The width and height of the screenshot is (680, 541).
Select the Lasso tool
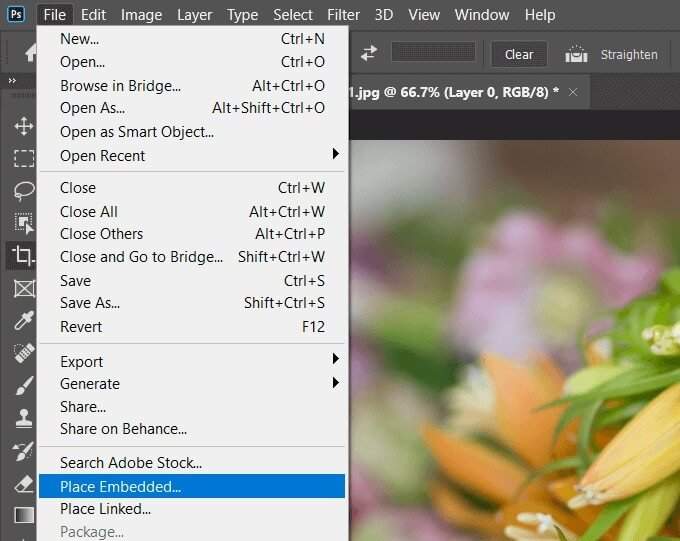pyautogui.click(x=24, y=190)
